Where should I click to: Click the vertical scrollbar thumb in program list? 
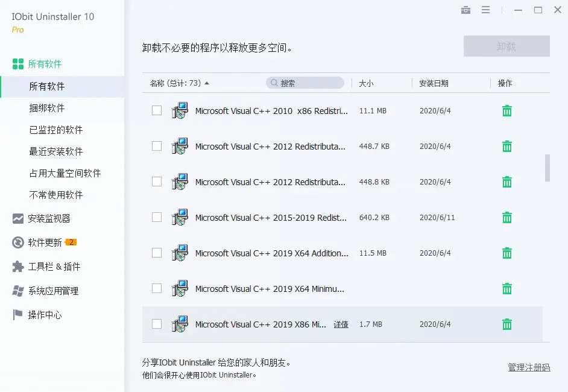click(x=547, y=168)
